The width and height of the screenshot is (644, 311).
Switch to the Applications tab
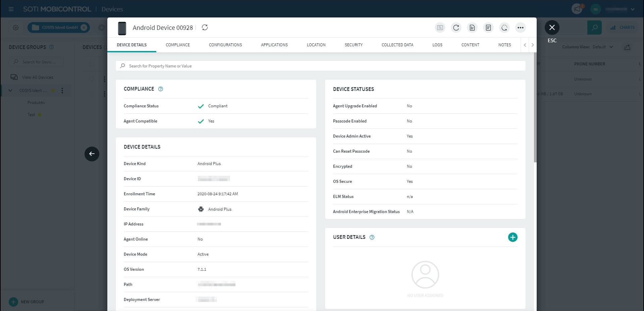coord(274,45)
